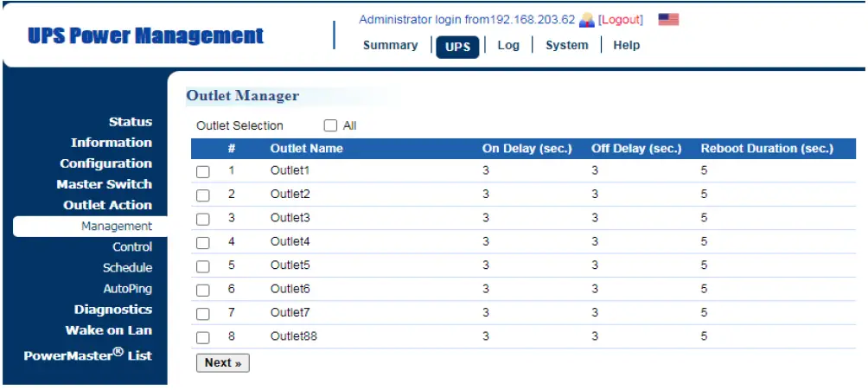Open Status in the sidebar
This screenshot has height=390, width=868.
point(130,122)
